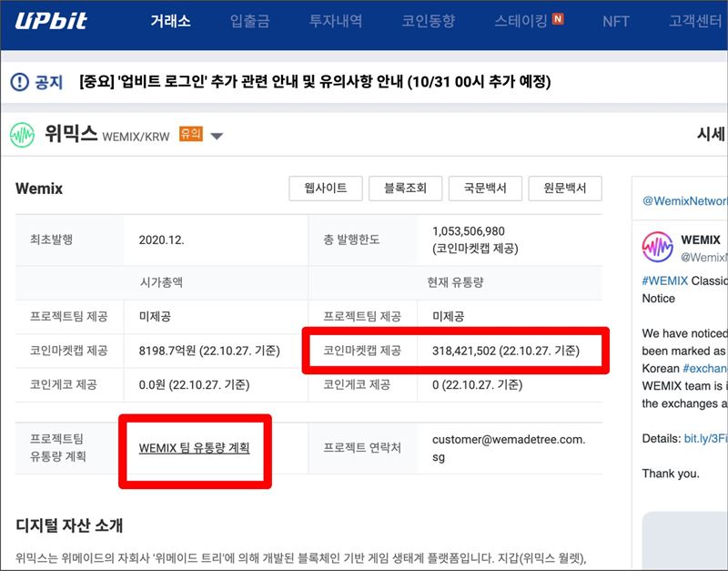
Task: Select the 코인동향 menu
Action: (429, 21)
